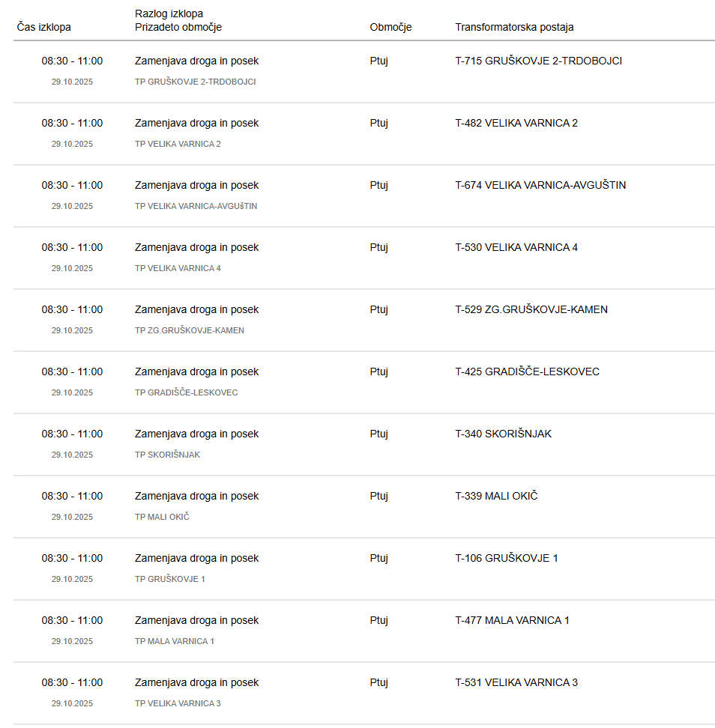715x728 pixels.
Task: Select station T-674 VELIKA VARNICA-AVGUŠTIN
Action: [x=540, y=185]
